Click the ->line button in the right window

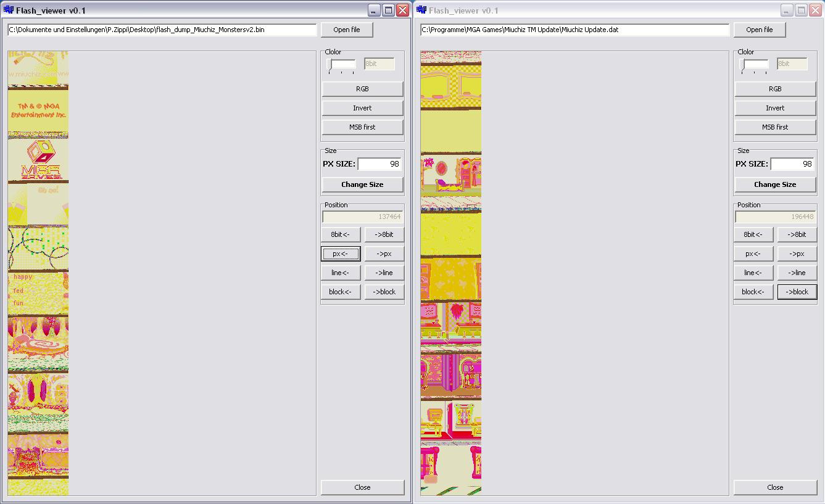(797, 273)
